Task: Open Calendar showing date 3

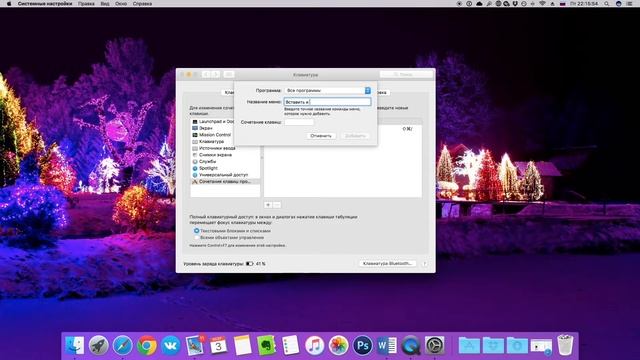Action: coord(218,346)
